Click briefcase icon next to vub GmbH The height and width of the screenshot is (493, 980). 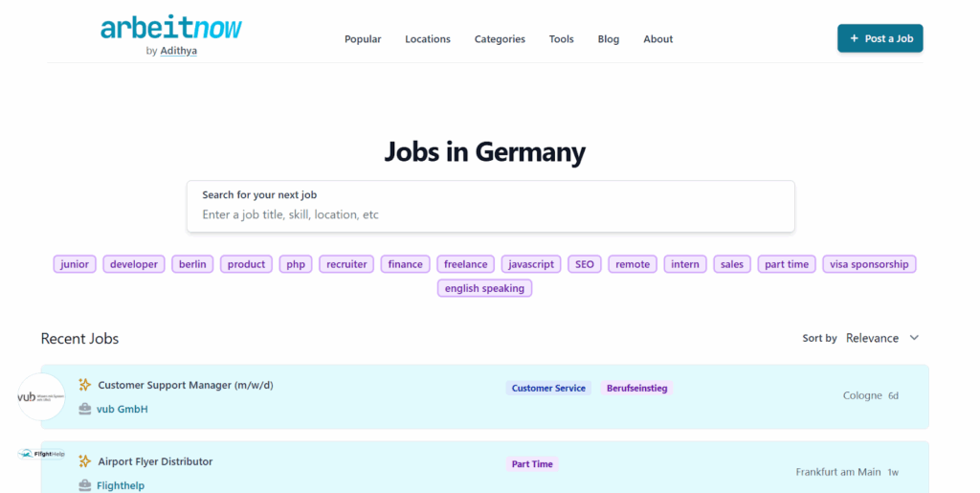[85, 409]
